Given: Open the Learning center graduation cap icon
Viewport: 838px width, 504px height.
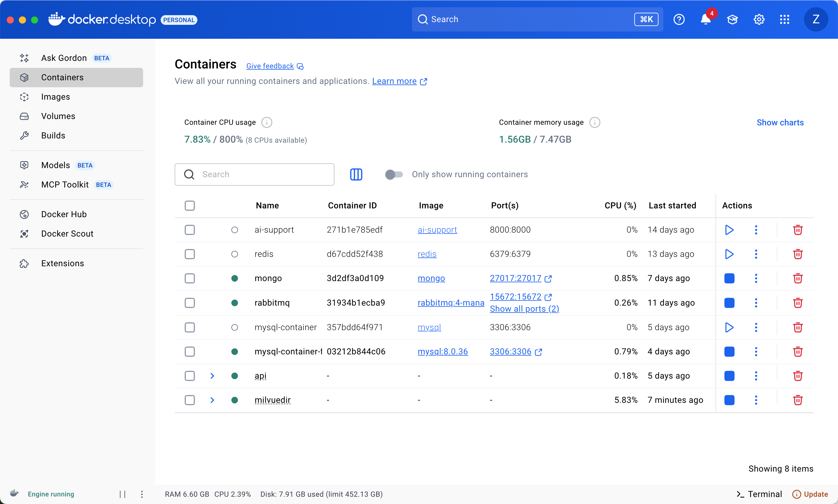Looking at the screenshot, I should [732, 19].
